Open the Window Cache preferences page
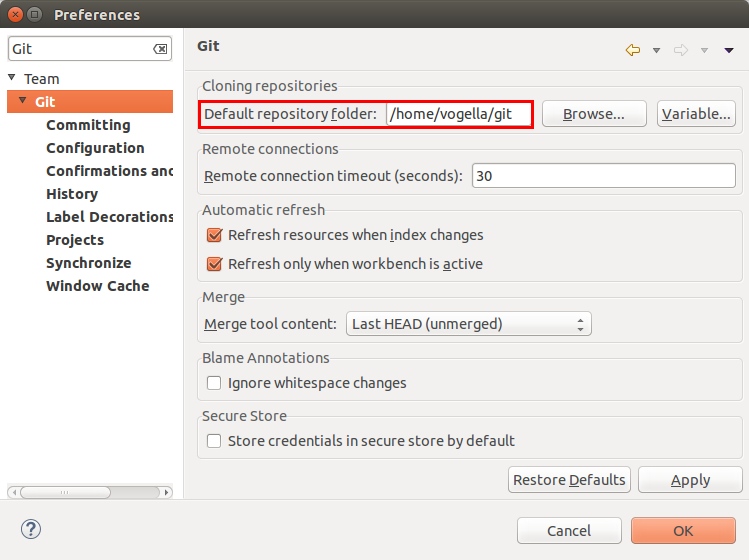Image resolution: width=749 pixels, height=560 pixels. point(97,286)
